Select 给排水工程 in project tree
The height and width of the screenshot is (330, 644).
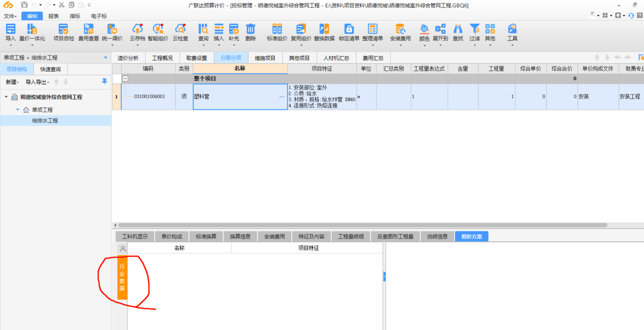point(45,120)
